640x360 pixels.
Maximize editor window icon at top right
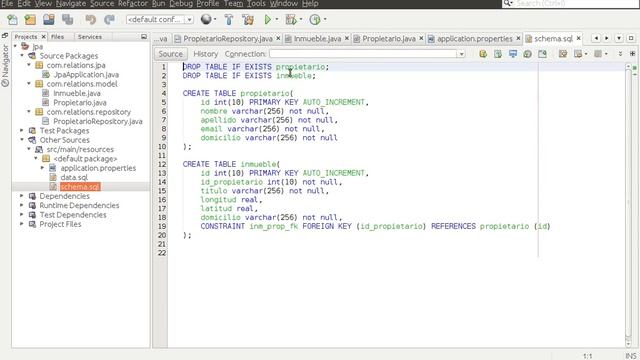point(631,38)
